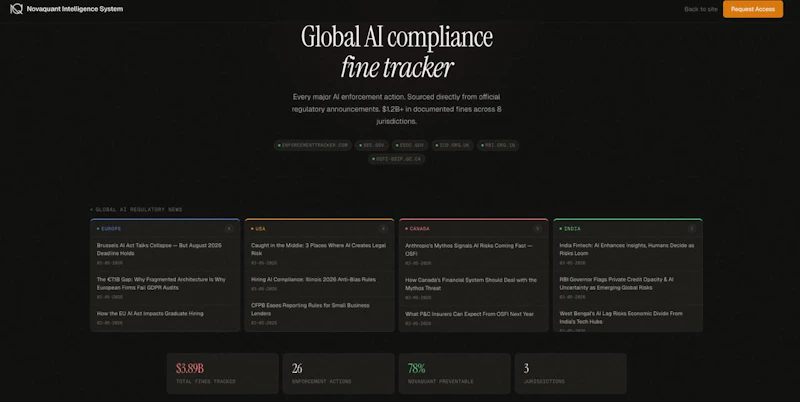Click the Canada card count badge
Image resolution: width=800 pixels, height=402 pixels.
[x=537, y=229]
